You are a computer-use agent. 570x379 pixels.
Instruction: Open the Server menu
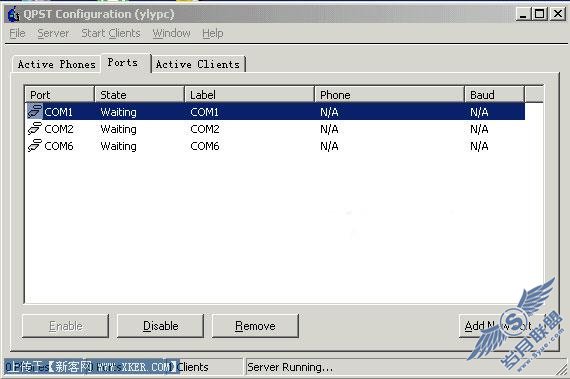pyautogui.click(x=53, y=33)
